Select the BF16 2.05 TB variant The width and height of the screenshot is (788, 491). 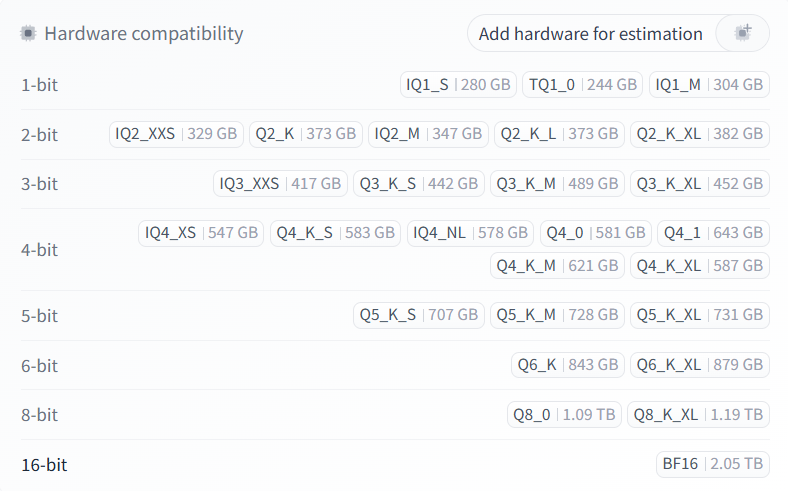[713, 464]
